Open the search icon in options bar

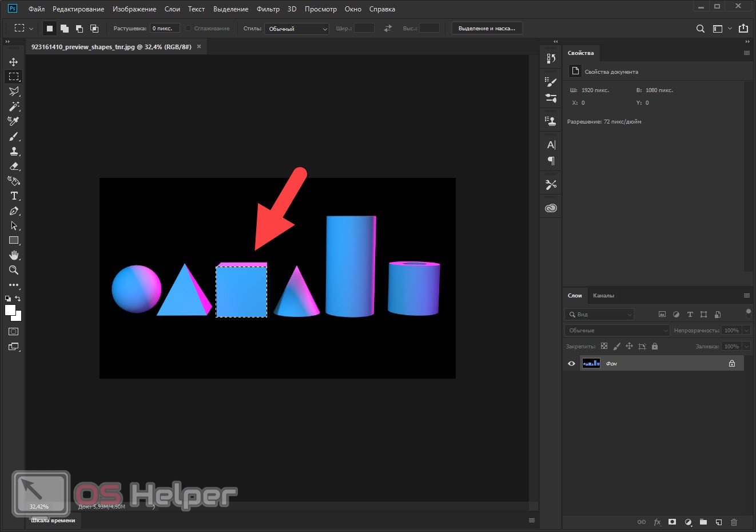700,29
